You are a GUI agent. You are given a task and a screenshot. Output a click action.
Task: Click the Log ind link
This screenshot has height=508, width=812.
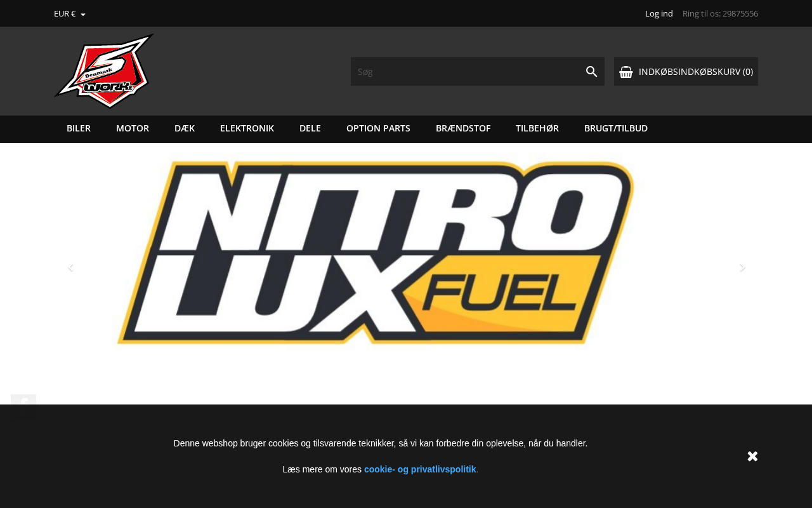point(659,13)
